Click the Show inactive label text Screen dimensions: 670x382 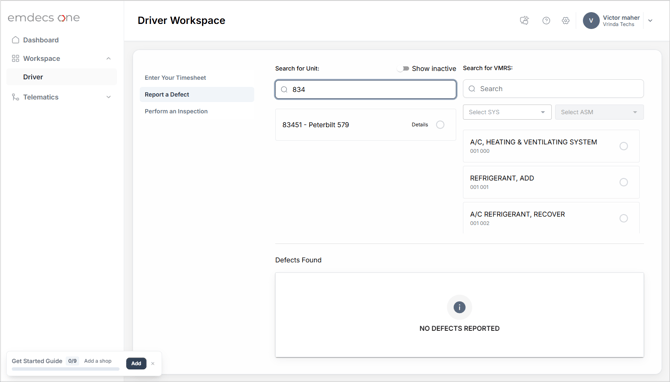[x=434, y=68]
